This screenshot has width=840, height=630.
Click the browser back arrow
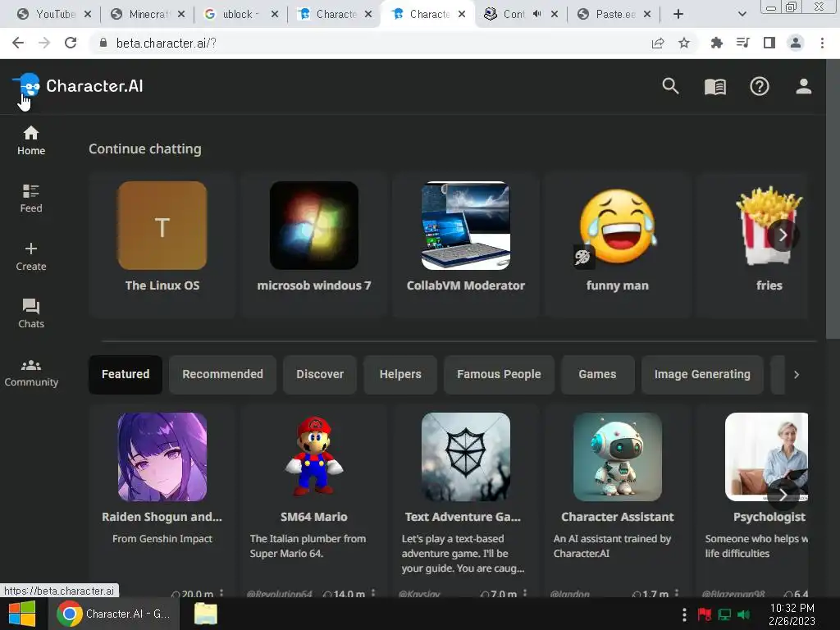click(x=18, y=43)
